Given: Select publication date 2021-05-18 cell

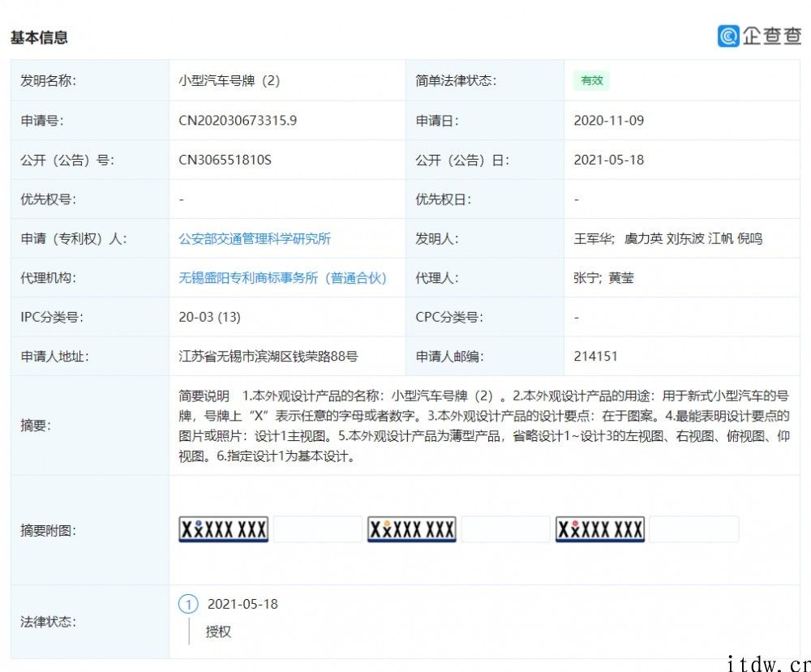Looking at the screenshot, I should pyautogui.click(x=609, y=160).
